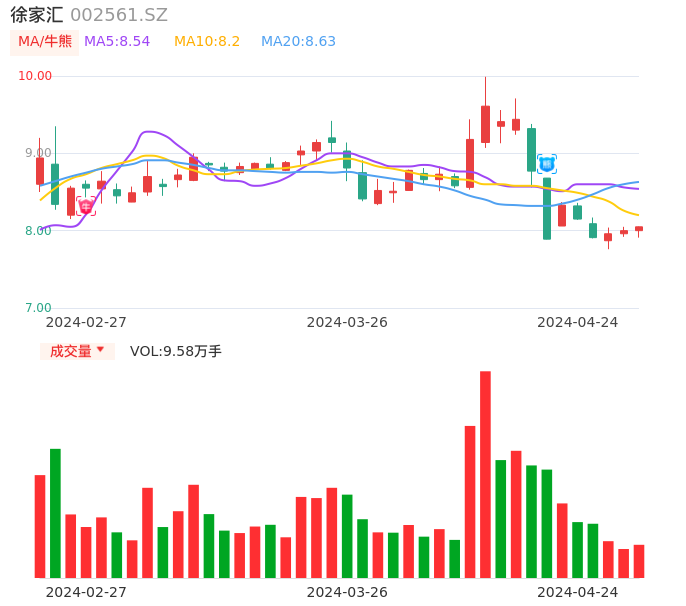Viewport: 686px width, 606px height.
Task: Click the 9.00 price axis label
Action: tap(38, 153)
